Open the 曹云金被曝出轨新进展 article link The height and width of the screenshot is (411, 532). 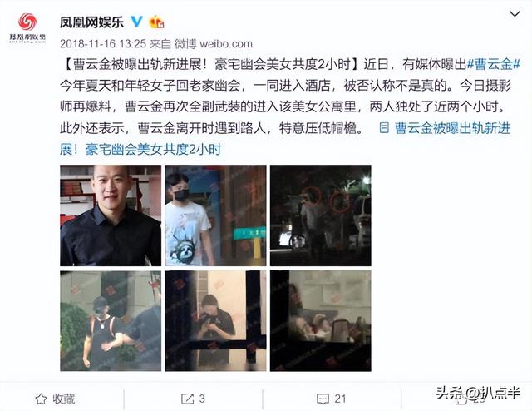[285, 139]
